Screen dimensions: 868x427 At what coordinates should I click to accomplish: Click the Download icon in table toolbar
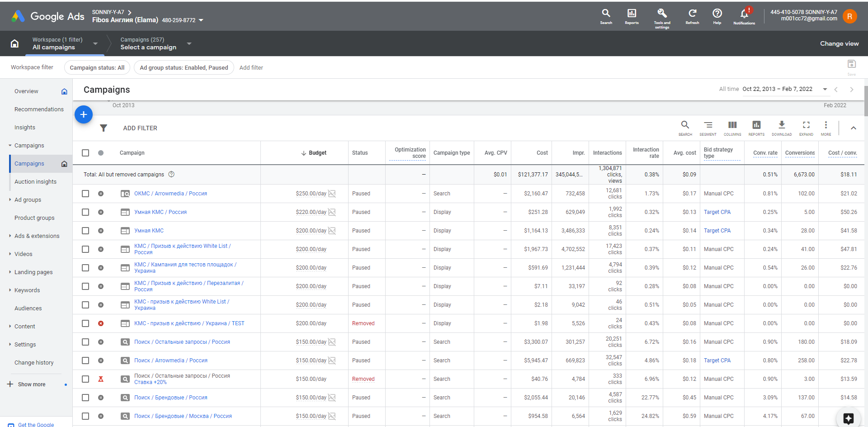782,125
